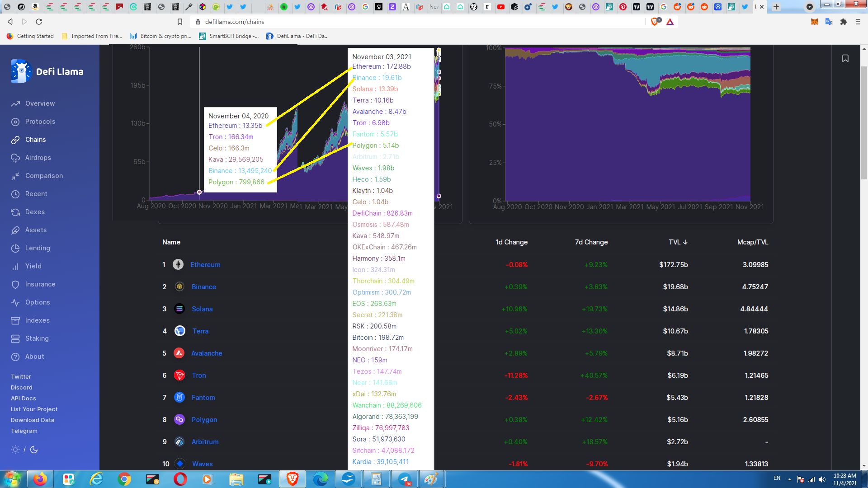The image size is (868, 488).
Task: Open a new browser tab
Action: point(776,7)
